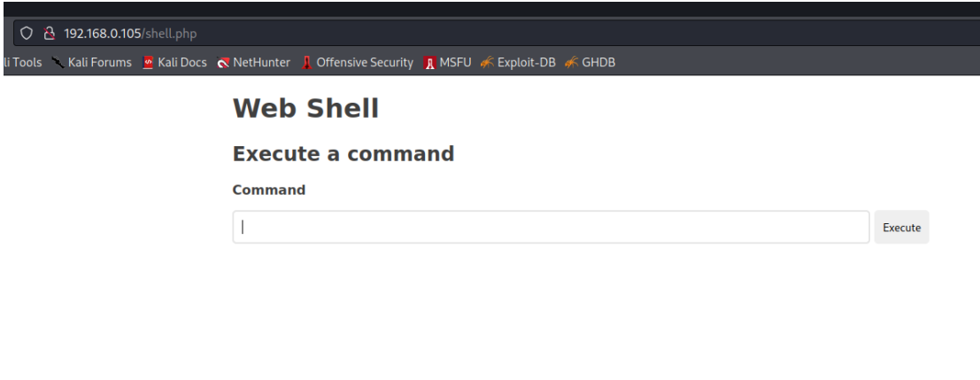Open the NetHunter bookmark text label

262,63
